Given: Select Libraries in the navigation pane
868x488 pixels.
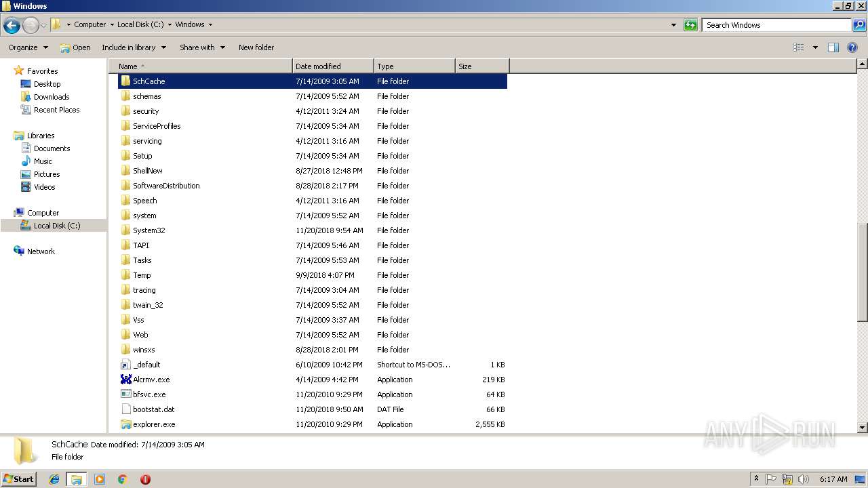Looking at the screenshot, I should point(41,136).
